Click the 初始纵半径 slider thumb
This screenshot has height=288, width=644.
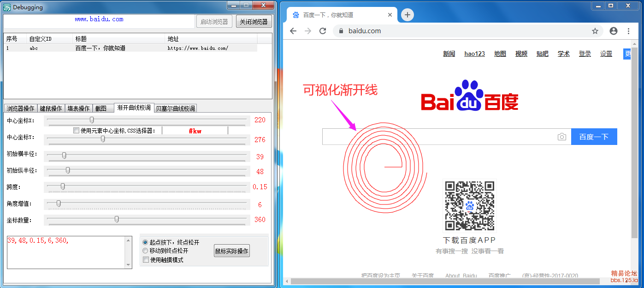tap(68, 170)
